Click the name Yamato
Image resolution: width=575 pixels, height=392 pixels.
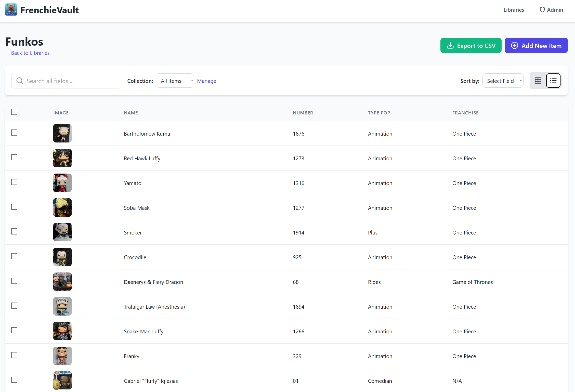pyautogui.click(x=133, y=183)
